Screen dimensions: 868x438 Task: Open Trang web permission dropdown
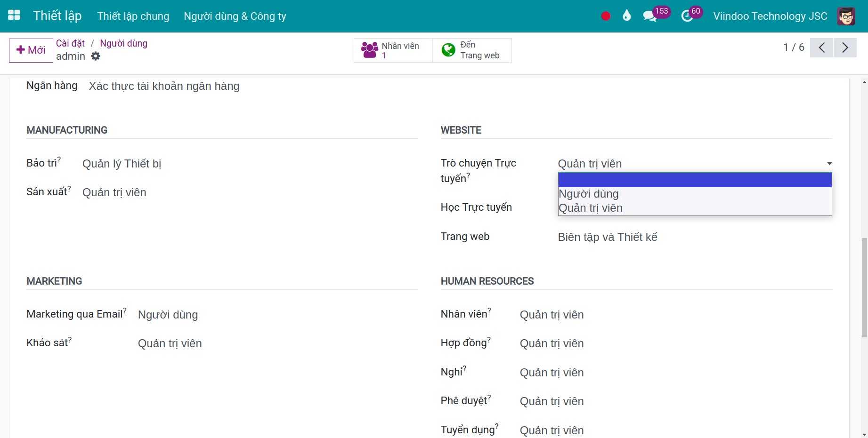click(695, 237)
